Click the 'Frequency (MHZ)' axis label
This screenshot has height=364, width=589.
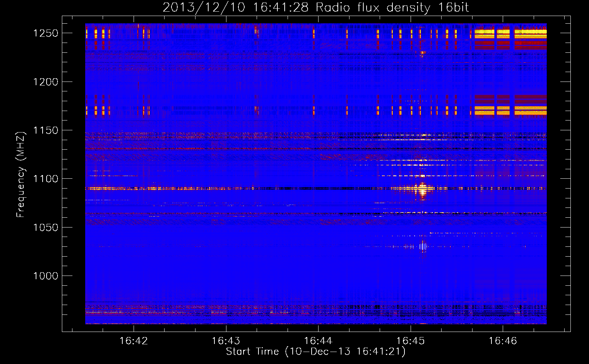point(21,175)
